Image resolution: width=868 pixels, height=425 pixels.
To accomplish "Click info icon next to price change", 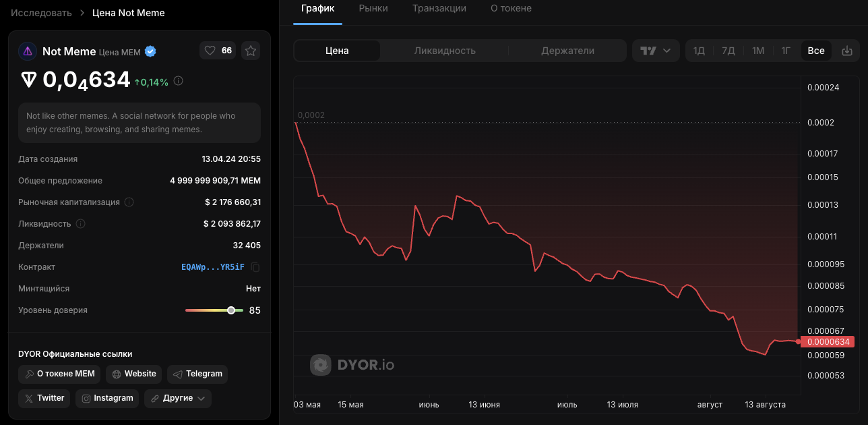I will click(178, 81).
